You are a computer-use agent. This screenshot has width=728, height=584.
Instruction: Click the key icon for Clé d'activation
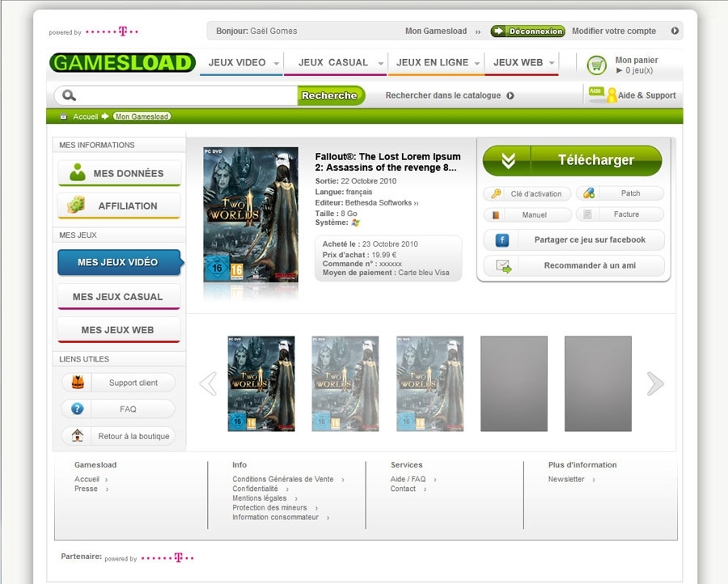(x=496, y=193)
